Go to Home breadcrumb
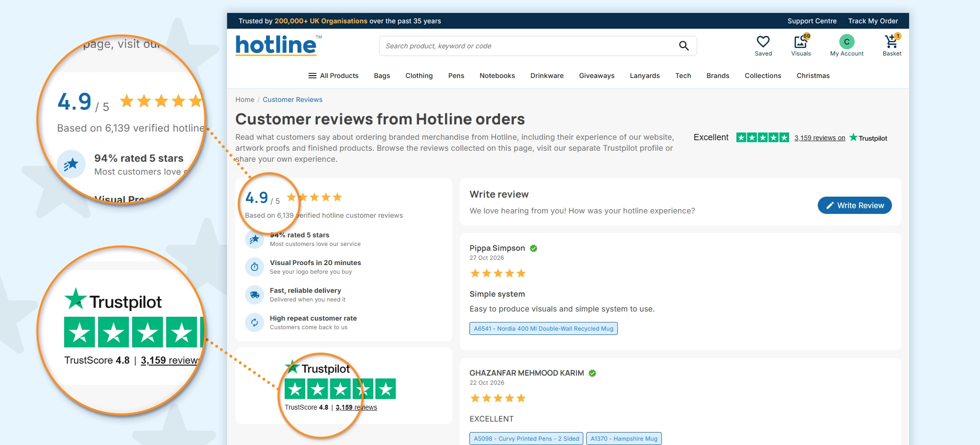980x445 pixels. pos(245,100)
